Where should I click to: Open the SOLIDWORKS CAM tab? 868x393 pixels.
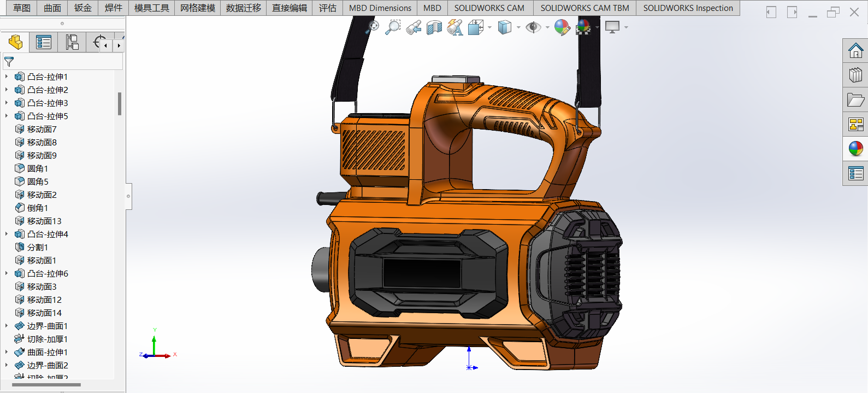[489, 8]
